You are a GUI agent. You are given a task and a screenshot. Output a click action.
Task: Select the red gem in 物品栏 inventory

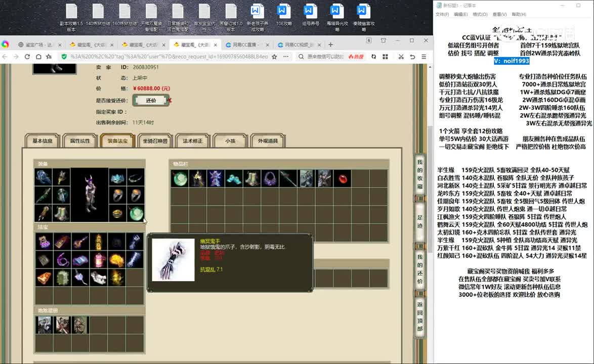click(343, 178)
